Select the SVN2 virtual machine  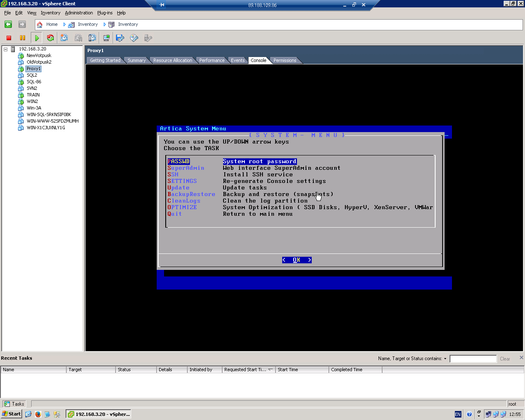click(32, 89)
